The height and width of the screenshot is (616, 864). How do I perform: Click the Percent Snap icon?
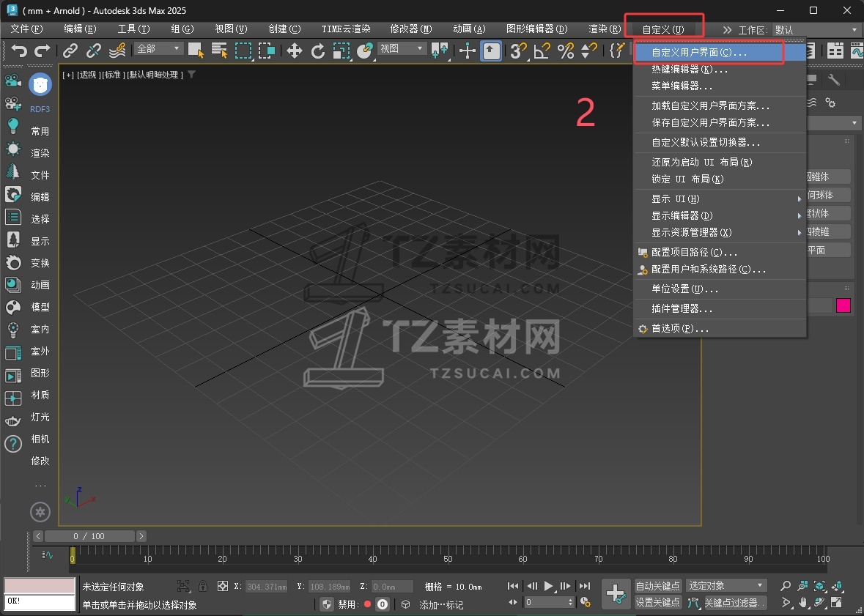click(565, 51)
